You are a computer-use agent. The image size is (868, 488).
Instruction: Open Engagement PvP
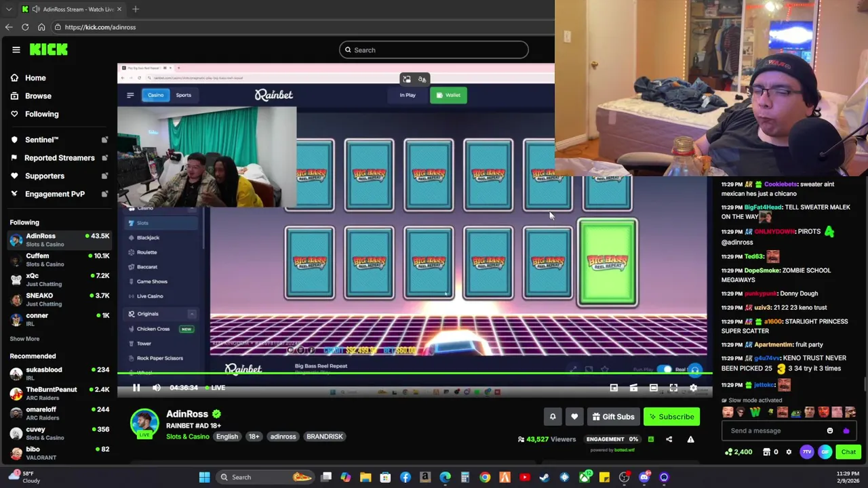click(x=55, y=194)
